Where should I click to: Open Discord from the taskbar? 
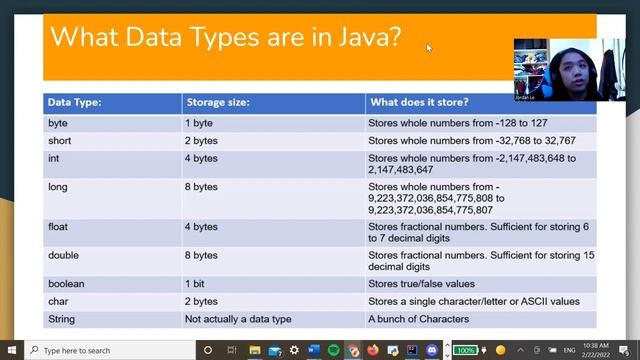pos(432,350)
